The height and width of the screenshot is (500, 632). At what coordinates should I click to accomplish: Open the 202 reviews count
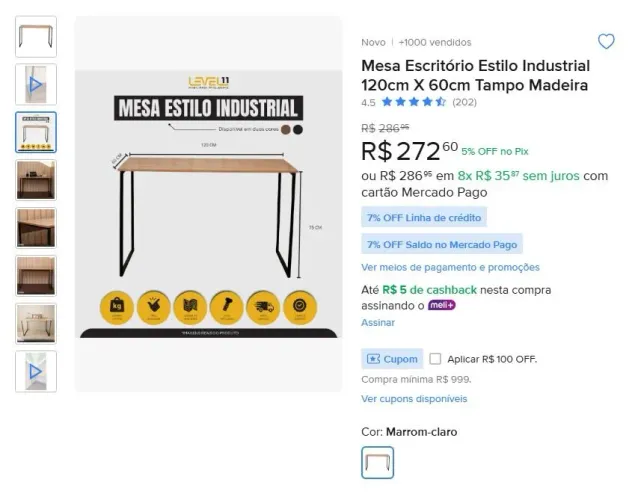464,102
